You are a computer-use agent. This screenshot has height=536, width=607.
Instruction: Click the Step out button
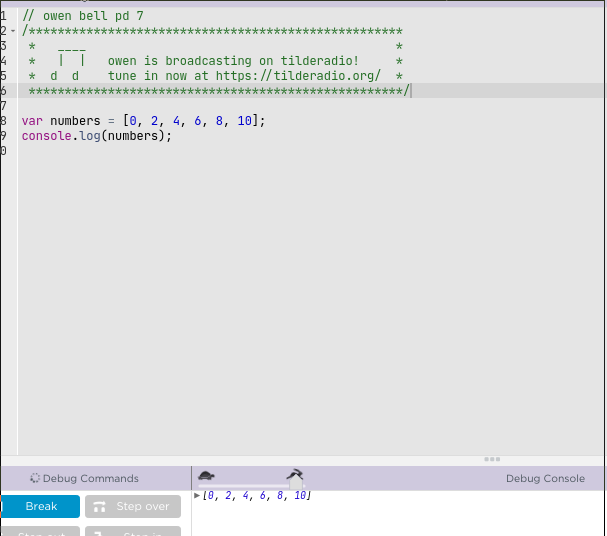tap(40, 532)
